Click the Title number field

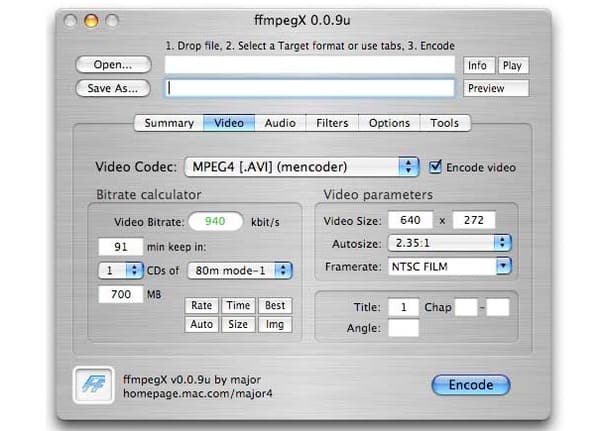point(403,307)
